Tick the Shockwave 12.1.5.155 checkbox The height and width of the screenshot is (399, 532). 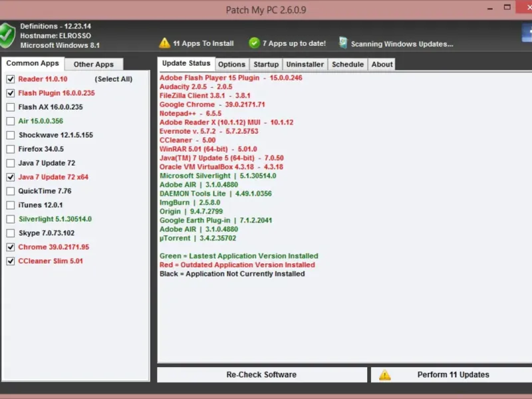(11, 135)
